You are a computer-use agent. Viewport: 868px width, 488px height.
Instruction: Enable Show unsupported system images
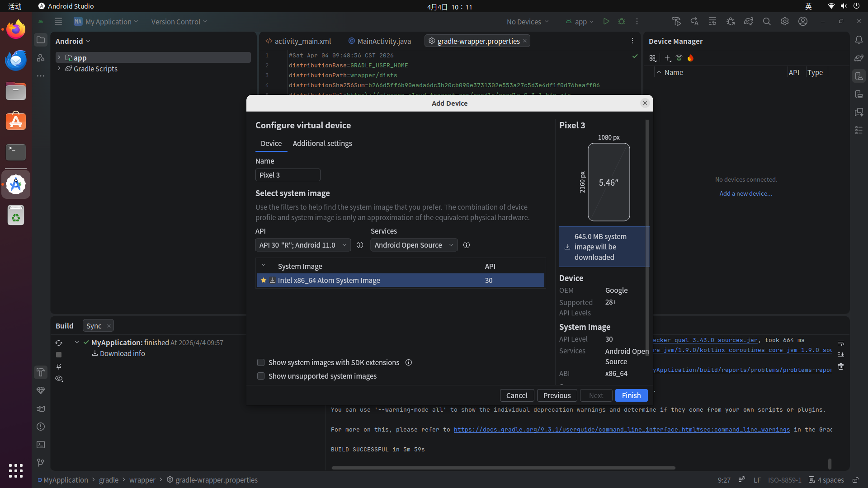tap(261, 376)
